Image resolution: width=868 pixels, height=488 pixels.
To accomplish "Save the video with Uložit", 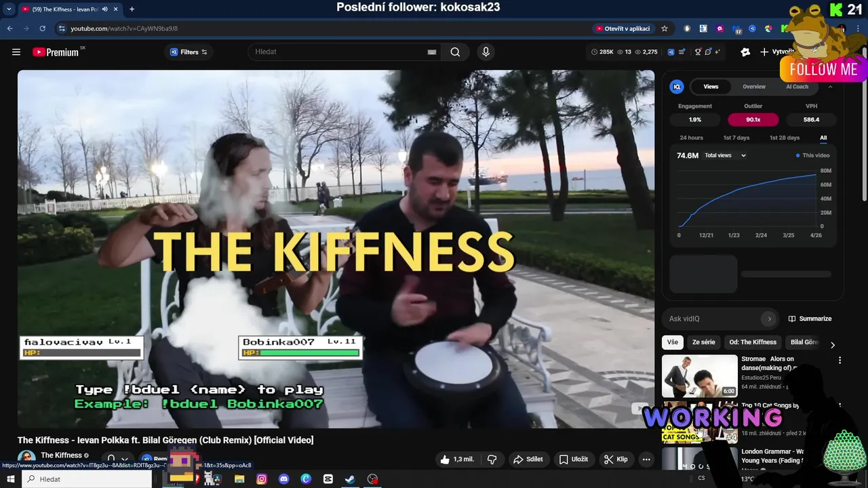I will 573,460.
